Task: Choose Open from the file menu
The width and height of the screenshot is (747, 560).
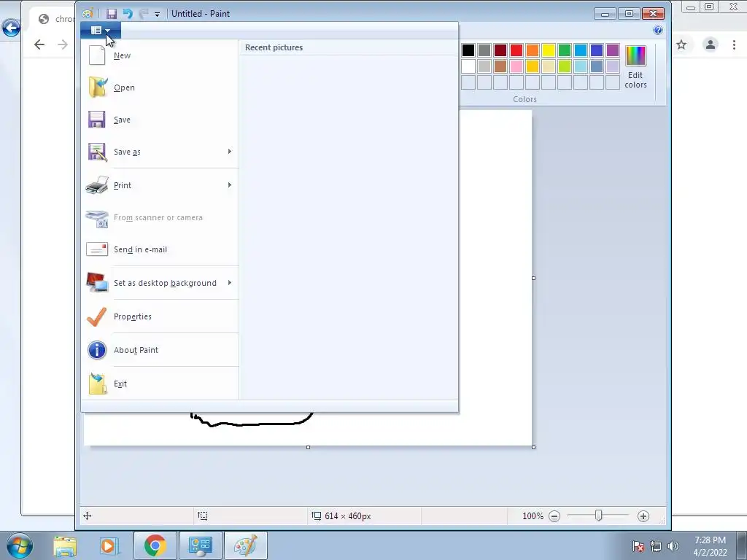Action: tap(161, 87)
